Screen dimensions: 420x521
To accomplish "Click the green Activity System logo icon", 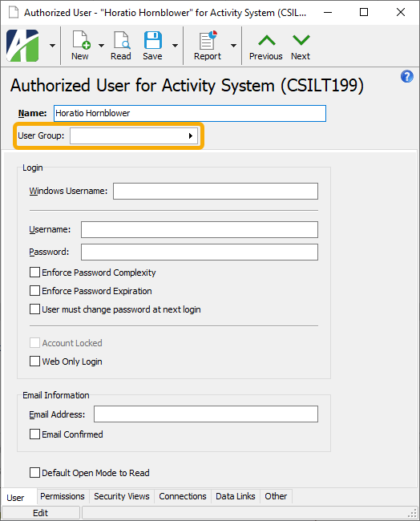I will 22,46.
